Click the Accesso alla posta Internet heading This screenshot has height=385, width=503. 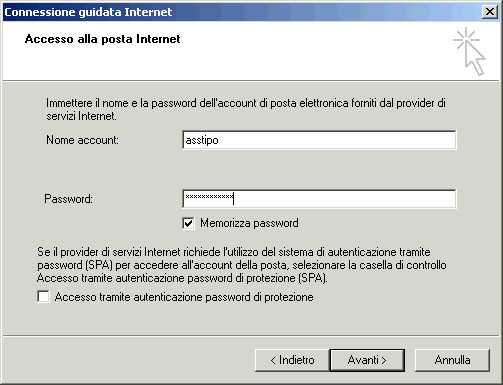[x=102, y=39]
